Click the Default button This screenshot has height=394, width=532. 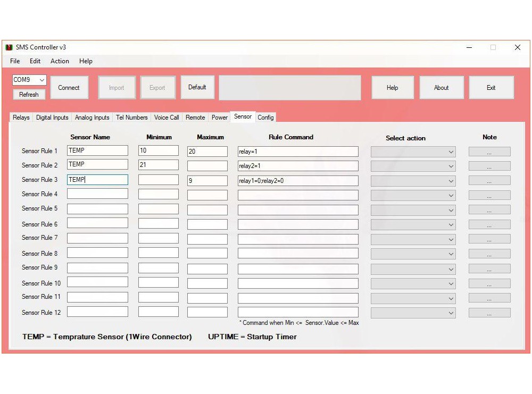[x=197, y=87]
